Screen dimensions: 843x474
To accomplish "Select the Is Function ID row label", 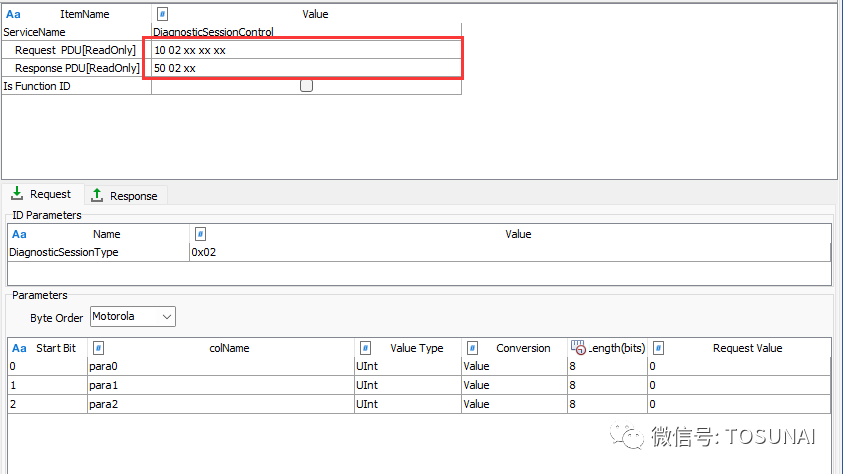I will tap(37, 86).
